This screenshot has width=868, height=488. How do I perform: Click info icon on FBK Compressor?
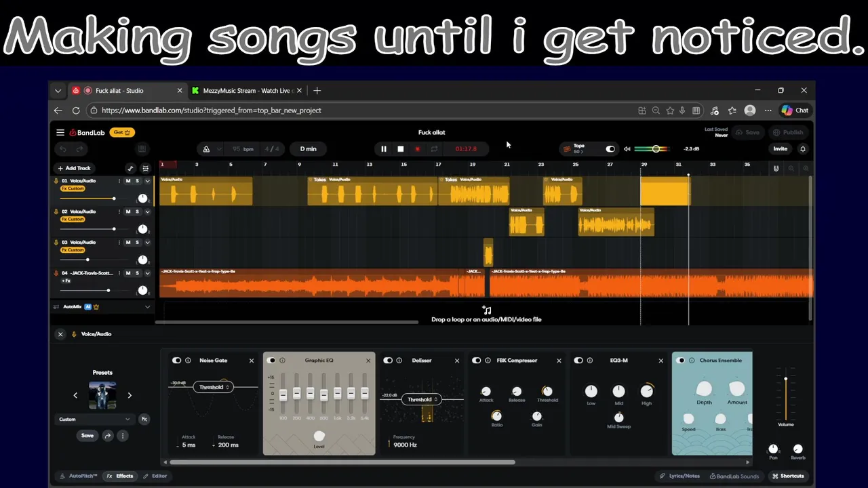click(488, 361)
